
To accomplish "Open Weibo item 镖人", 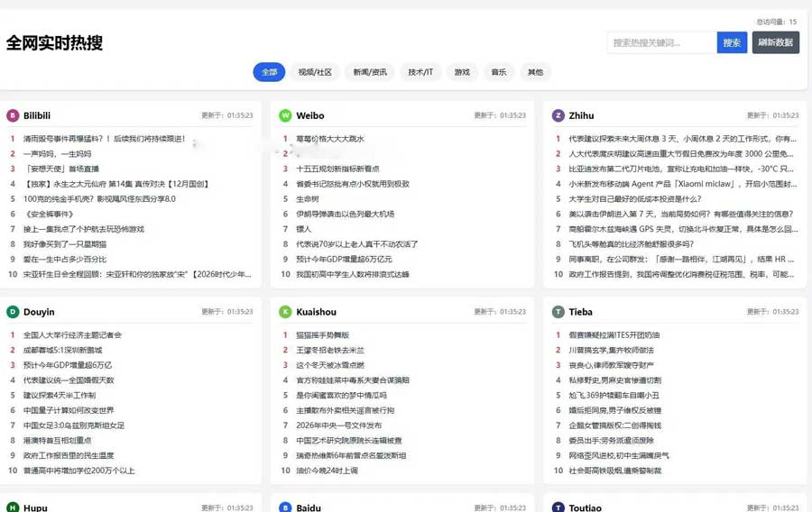I will (303, 229).
